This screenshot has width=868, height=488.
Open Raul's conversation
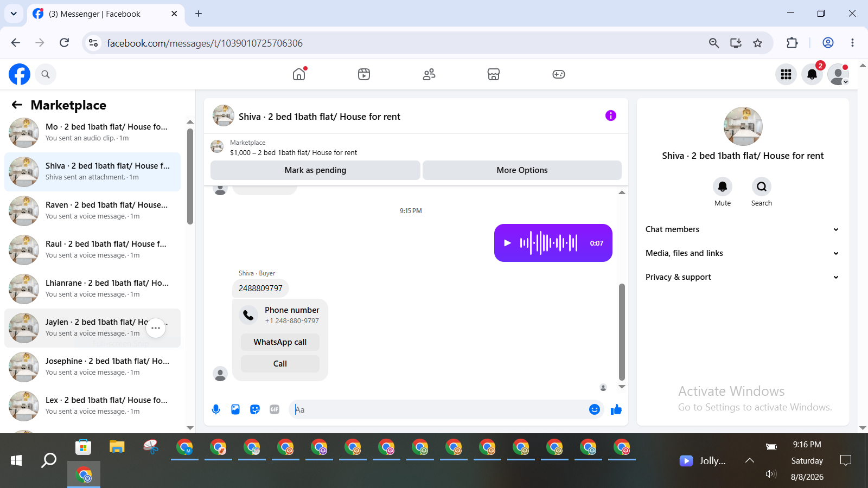92,250
